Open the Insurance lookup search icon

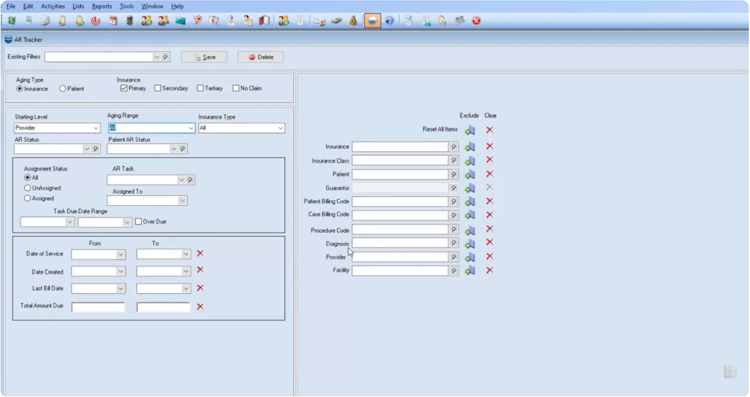(453, 147)
